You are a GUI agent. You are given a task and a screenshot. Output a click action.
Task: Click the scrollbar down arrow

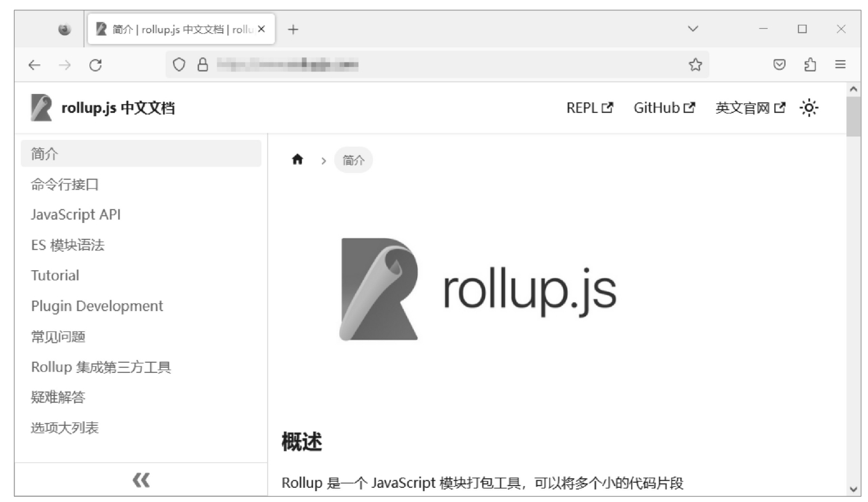coord(854,489)
